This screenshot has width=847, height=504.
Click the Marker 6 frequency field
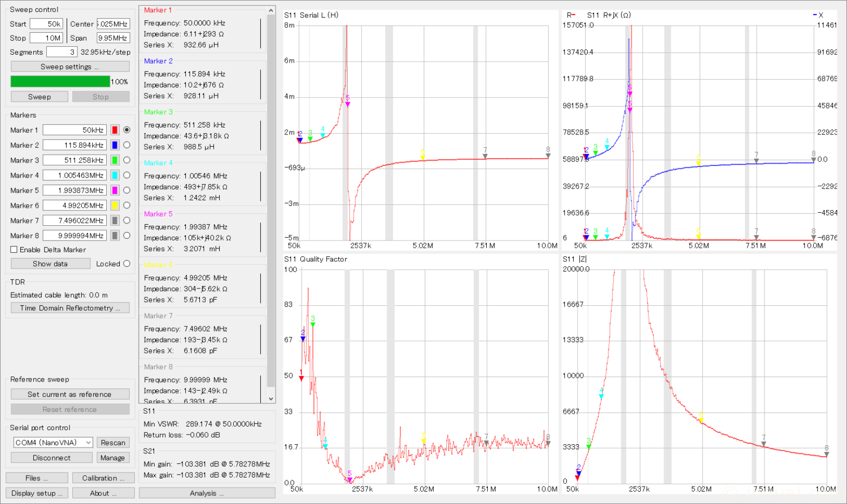(x=75, y=205)
